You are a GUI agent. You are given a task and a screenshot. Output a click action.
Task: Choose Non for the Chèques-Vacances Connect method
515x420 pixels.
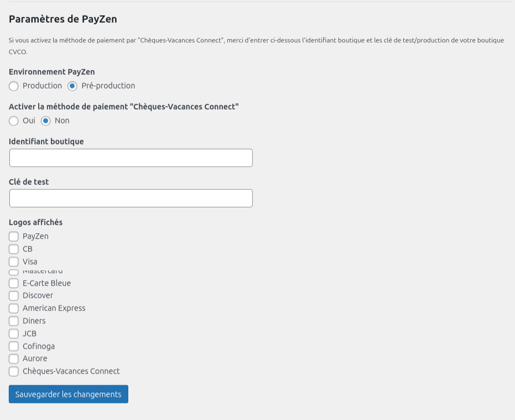click(x=45, y=121)
